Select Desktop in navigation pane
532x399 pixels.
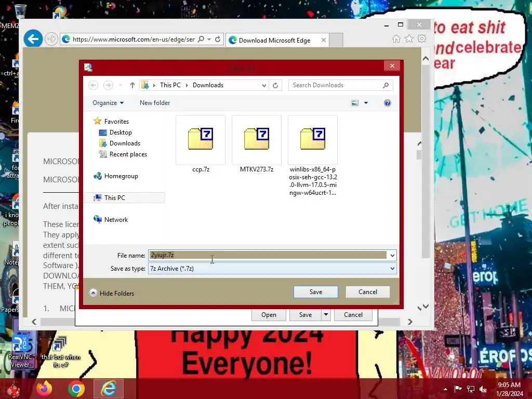(121, 132)
